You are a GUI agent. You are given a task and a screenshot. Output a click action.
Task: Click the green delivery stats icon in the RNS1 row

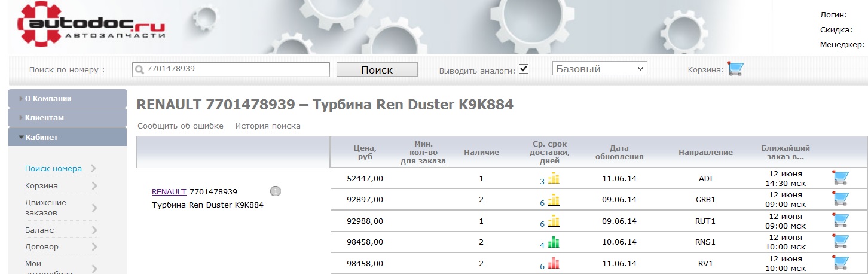554,242
